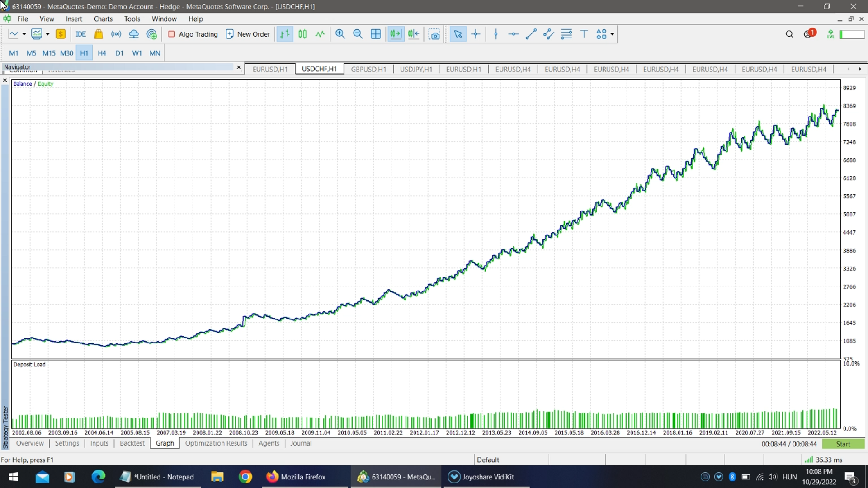
Task: Toggle Algo Trading on
Action: (x=192, y=34)
